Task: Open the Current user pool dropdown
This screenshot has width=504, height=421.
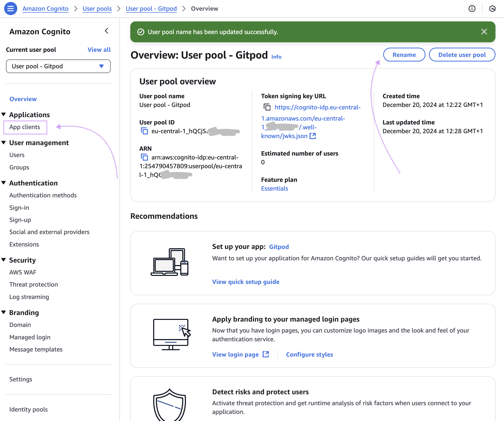Action: pos(58,66)
